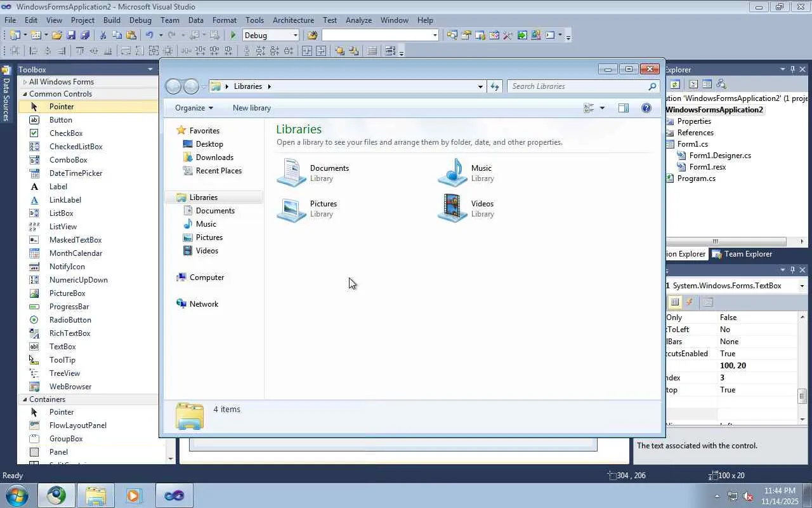Click the Open File toolbar icon
Viewport: 812px width, 508px height.
[57, 36]
